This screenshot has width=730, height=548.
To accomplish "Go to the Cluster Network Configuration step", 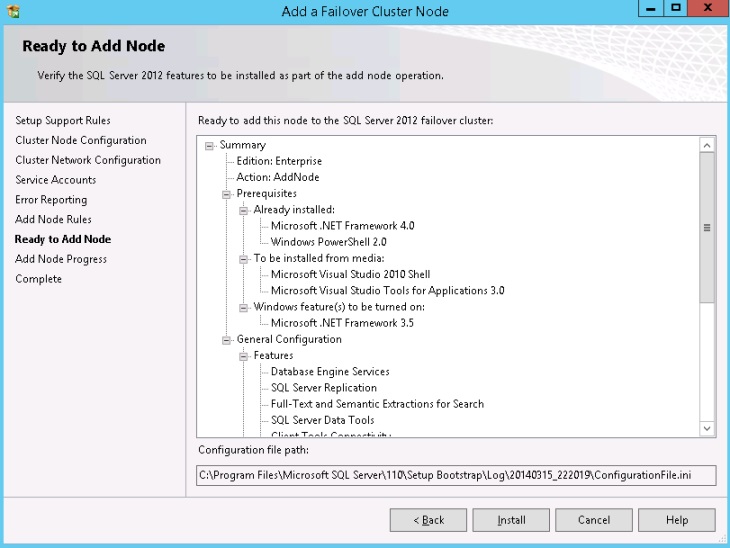I will [x=88, y=160].
